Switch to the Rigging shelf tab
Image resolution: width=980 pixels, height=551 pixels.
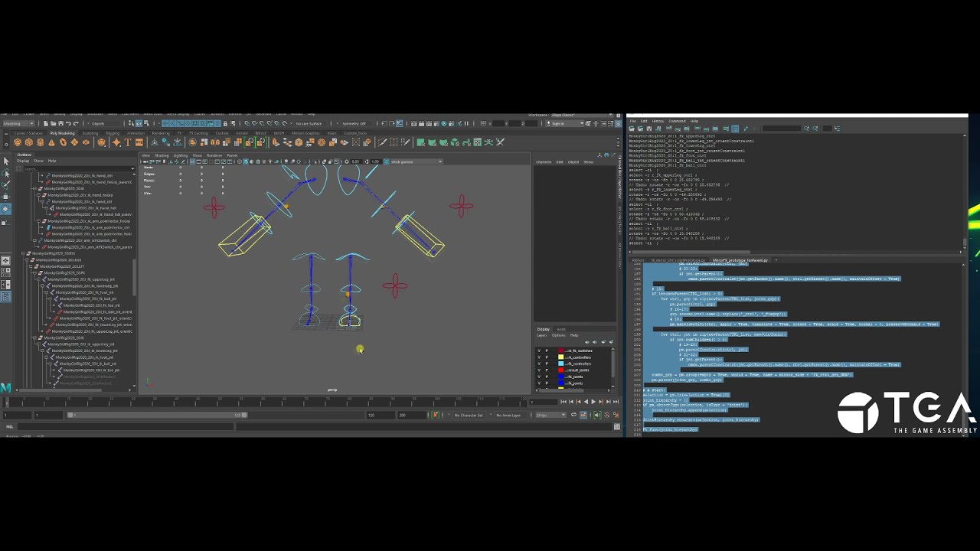(x=113, y=133)
